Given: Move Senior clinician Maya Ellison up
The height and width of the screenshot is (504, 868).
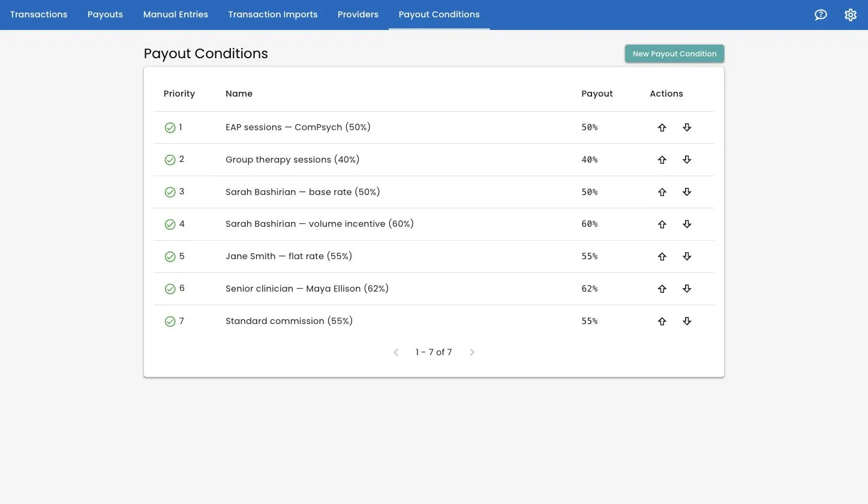Looking at the screenshot, I should (x=662, y=289).
